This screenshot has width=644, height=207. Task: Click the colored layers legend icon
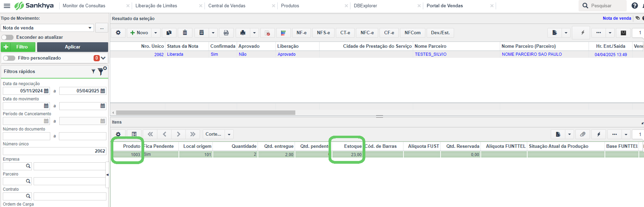click(283, 33)
